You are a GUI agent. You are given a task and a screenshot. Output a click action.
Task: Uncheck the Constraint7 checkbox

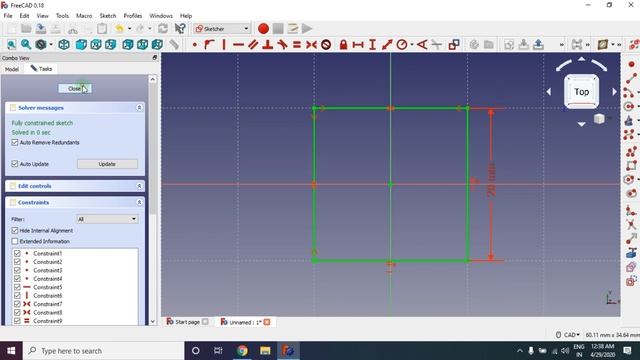(x=17, y=304)
